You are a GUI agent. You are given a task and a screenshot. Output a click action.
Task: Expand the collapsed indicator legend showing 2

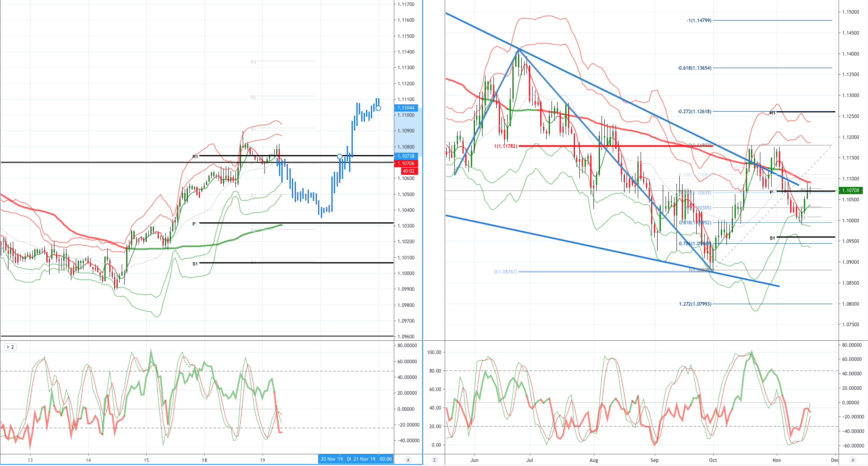pyautogui.click(x=10, y=347)
